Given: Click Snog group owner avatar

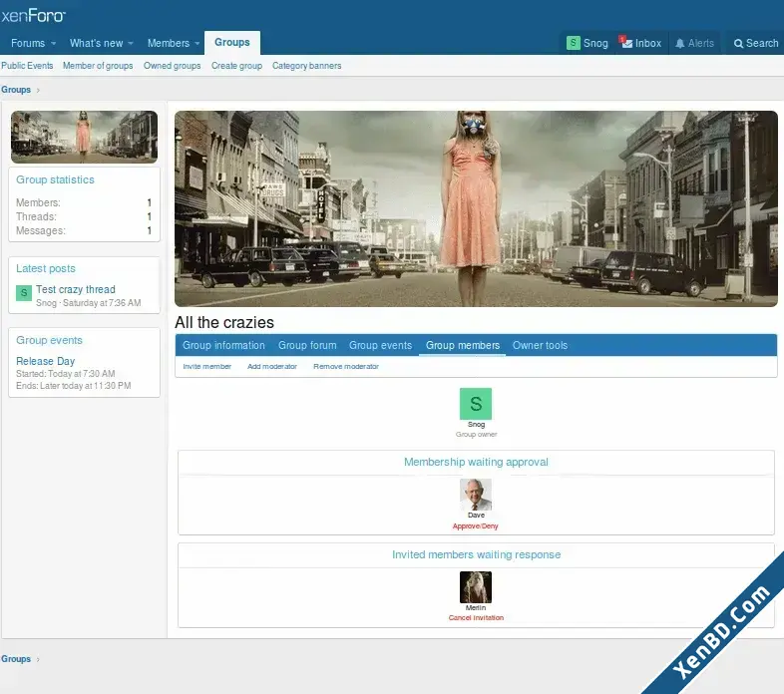Looking at the screenshot, I should [476, 404].
